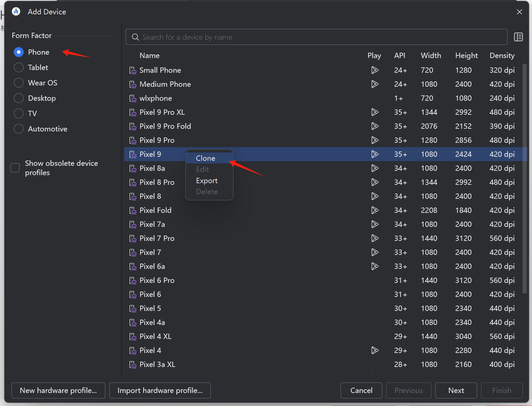Image resolution: width=532 pixels, height=406 pixels.
Task: Click the 390 dpi density value
Action: pos(502,126)
